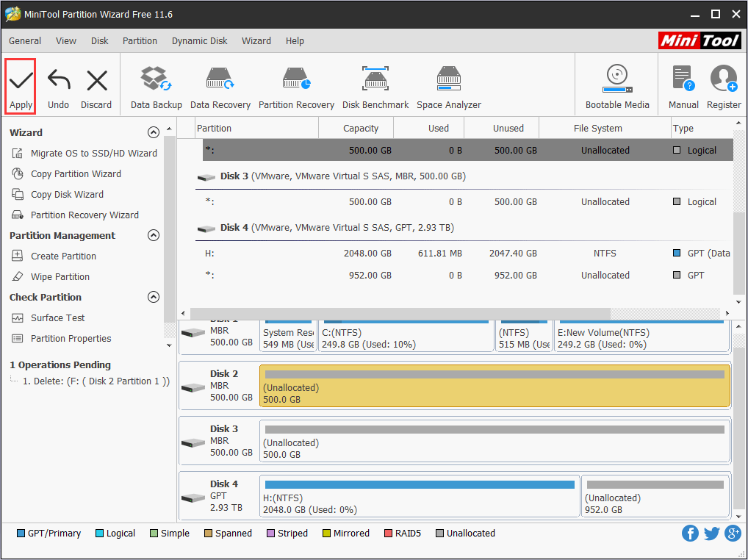Sort the list by the Capacity column
The image size is (748, 560).
[356, 129]
